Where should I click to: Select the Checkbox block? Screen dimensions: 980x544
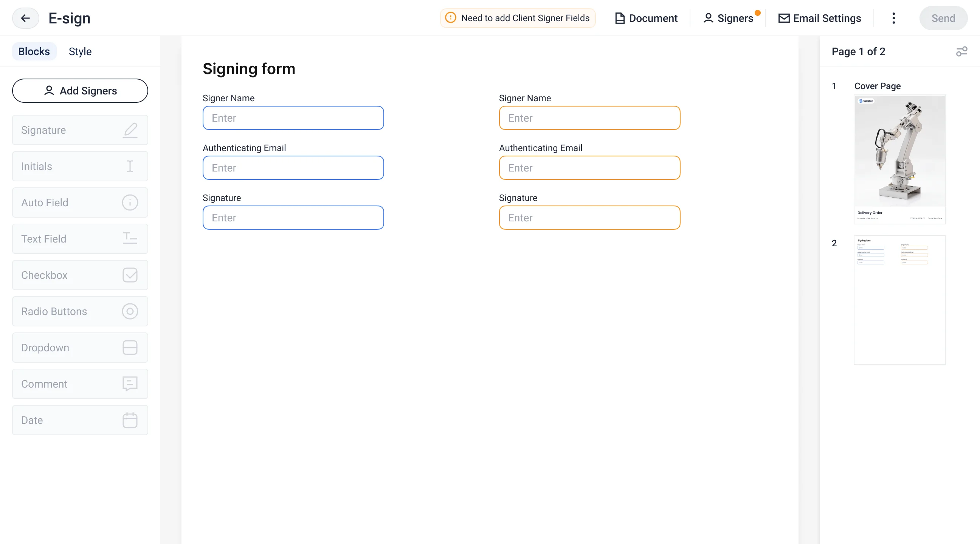[x=80, y=275]
